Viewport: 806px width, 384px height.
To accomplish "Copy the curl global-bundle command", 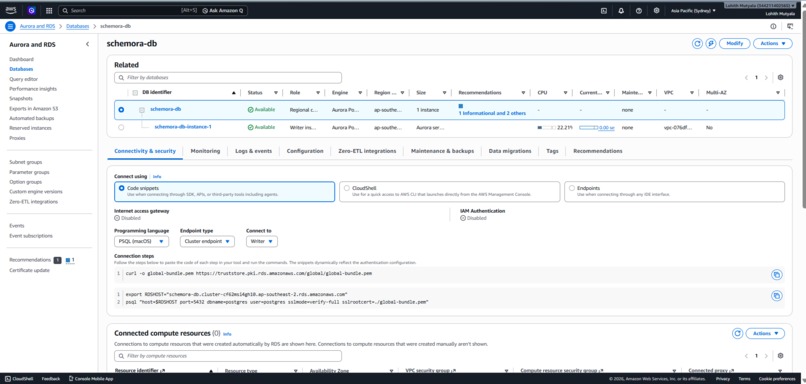I will tap(777, 275).
